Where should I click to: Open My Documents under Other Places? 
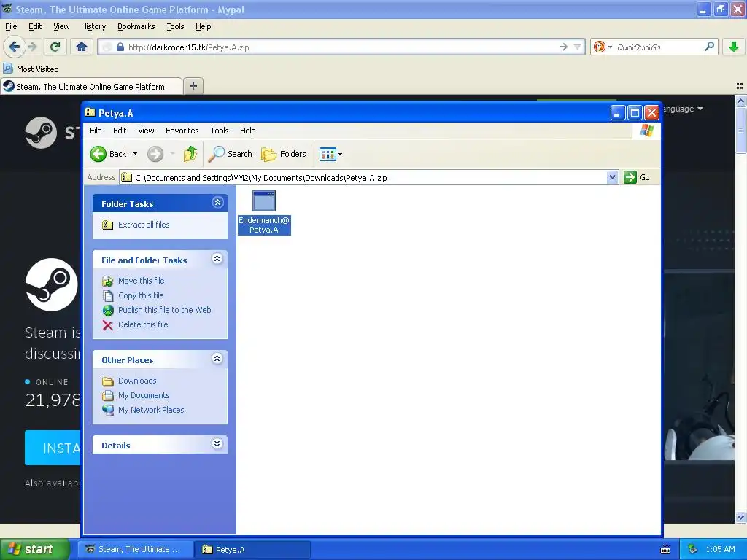point(144,395)
